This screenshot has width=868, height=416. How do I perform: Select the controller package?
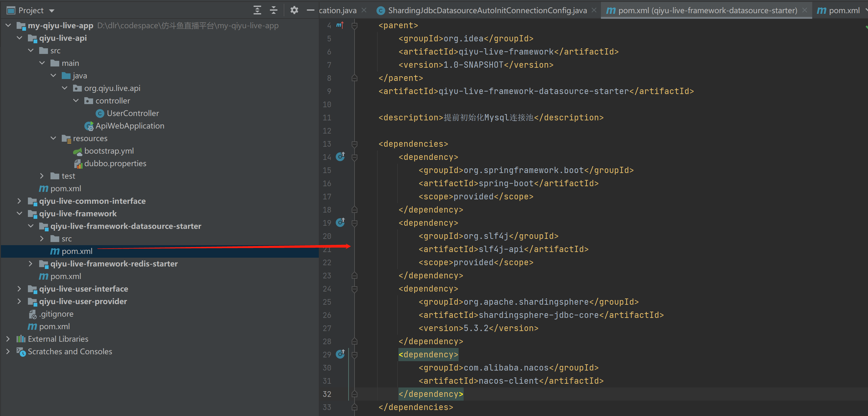(x=113, y=101)
